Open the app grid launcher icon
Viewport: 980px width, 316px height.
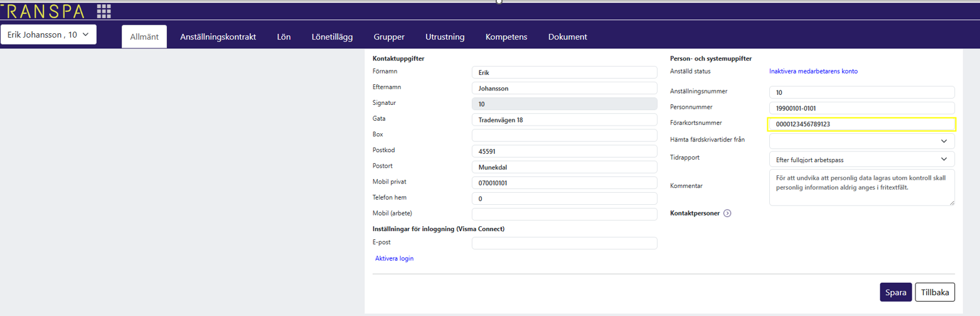point(104,11)
